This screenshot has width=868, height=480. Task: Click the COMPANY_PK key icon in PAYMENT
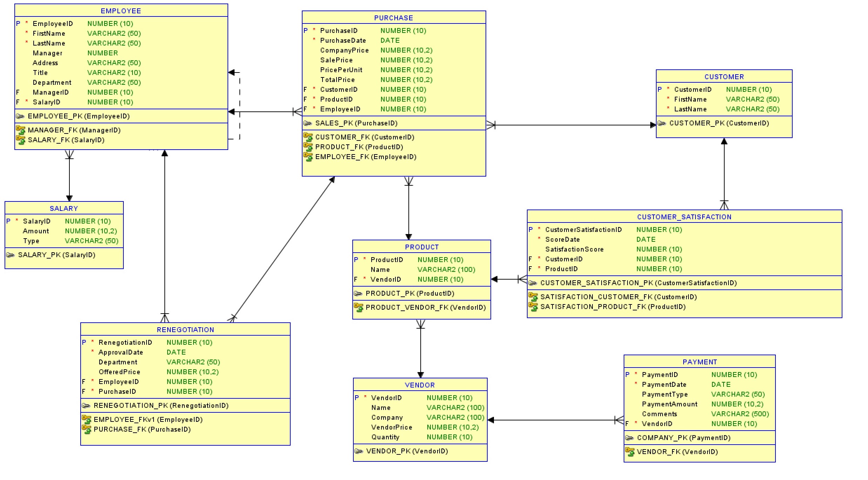(629, 438)
